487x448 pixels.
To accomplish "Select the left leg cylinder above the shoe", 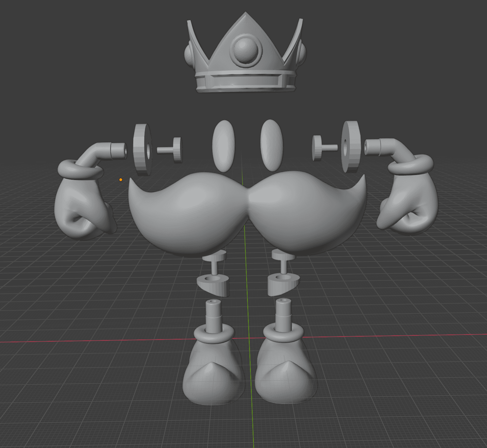I will pos(213,316).
